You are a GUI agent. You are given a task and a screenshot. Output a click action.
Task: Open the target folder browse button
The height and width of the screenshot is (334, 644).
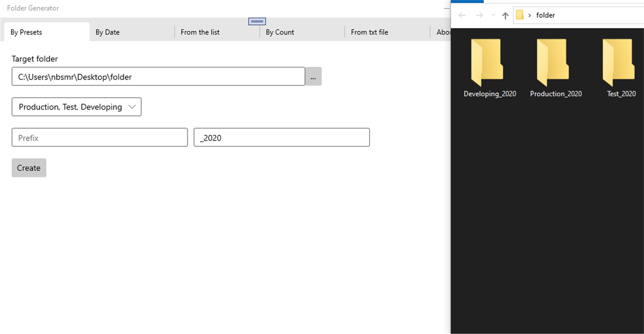(x=313, y=76)
